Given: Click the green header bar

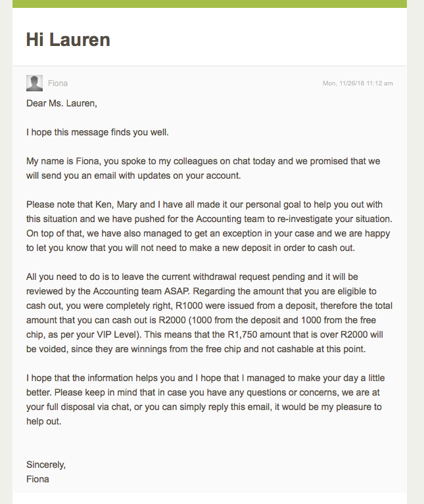Looking at the screenshot, I should (210, 4).
